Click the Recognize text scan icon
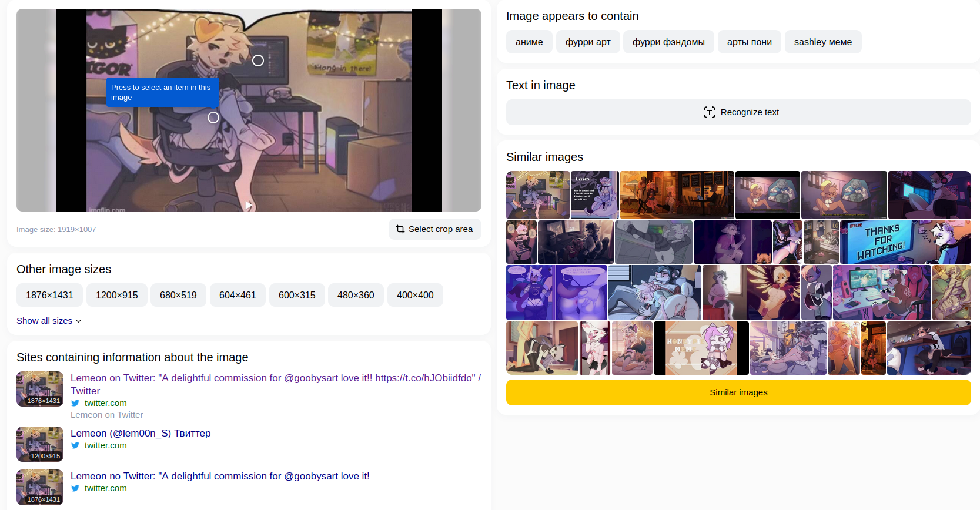 [x=709, y=112]
